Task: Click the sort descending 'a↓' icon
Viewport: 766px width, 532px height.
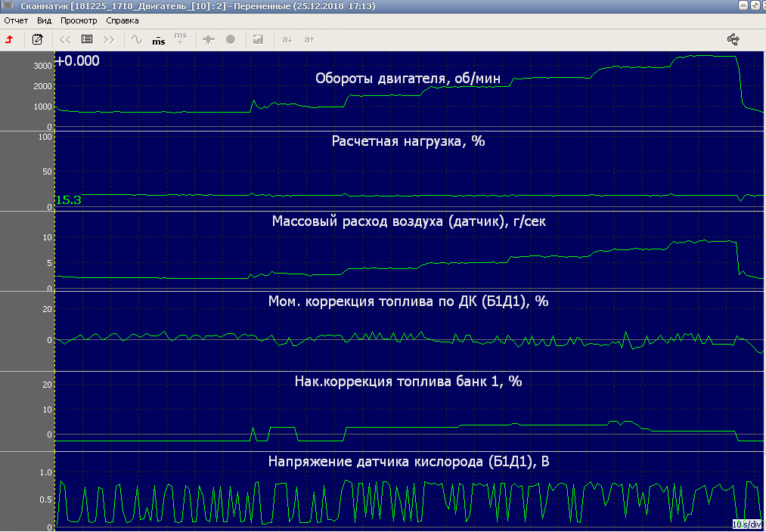Action: [x=287, y=39]
